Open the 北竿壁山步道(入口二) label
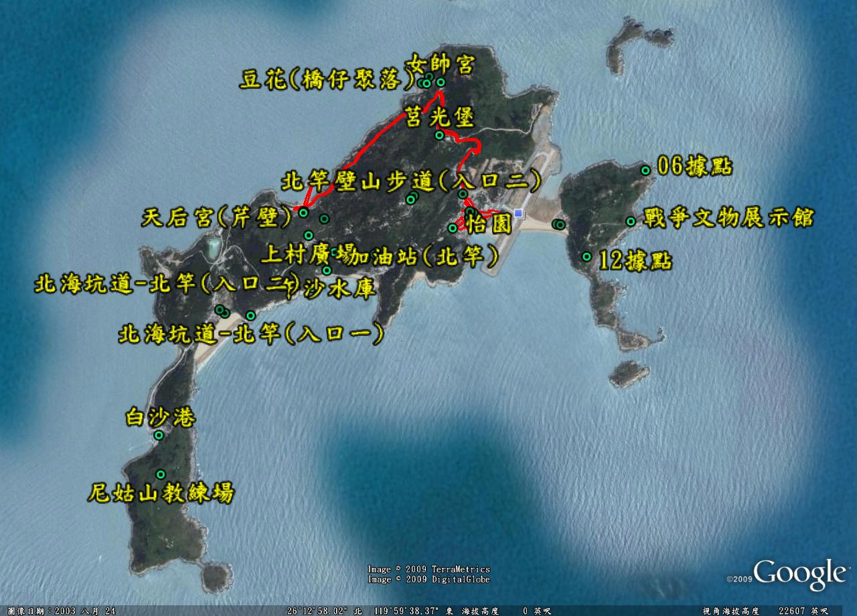 click(x=411, y=181)
